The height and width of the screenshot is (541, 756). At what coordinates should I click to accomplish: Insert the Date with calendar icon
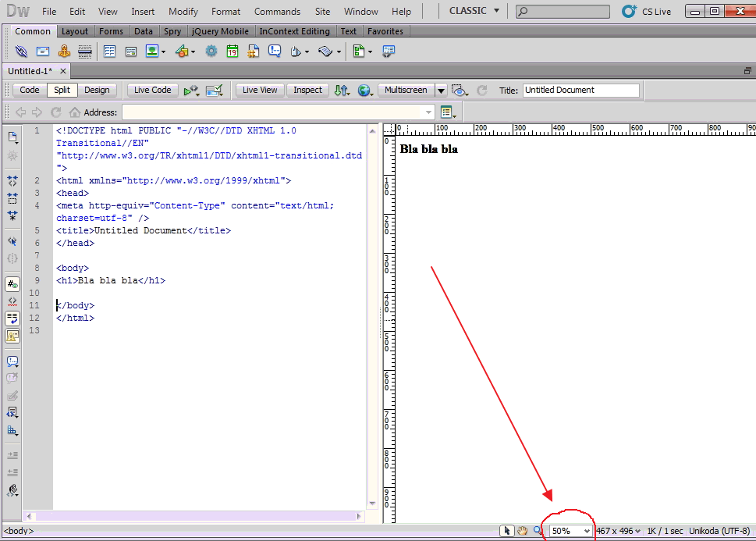[x=232, y=52]
